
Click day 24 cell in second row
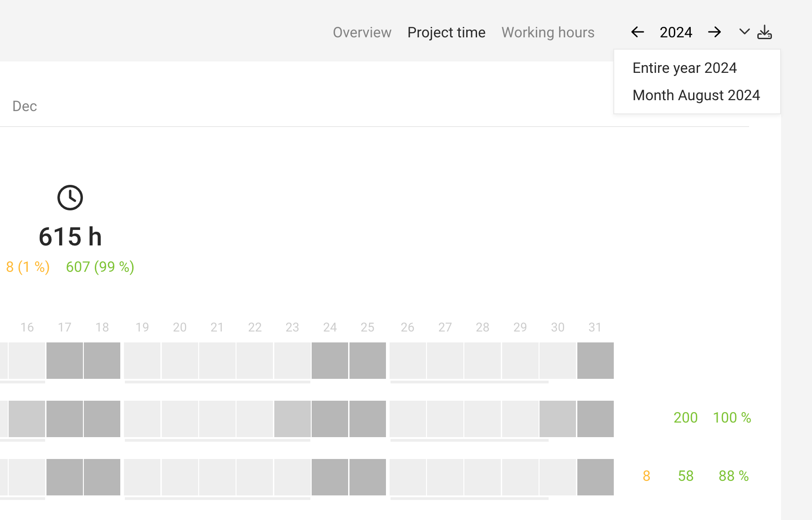point(330,419)
